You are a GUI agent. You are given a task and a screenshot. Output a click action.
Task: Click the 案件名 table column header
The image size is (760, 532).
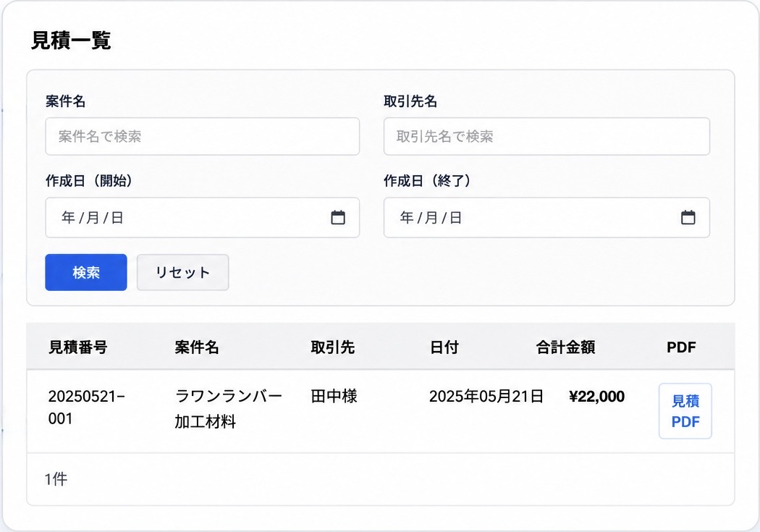197,347
